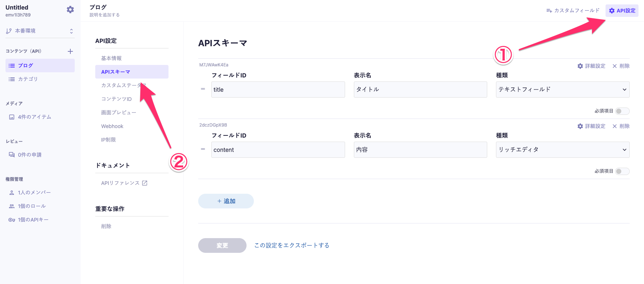Screen dimensions: 644x284
Task: Open the カスタムフィールド icon button
Action: [x=573, y=11]
